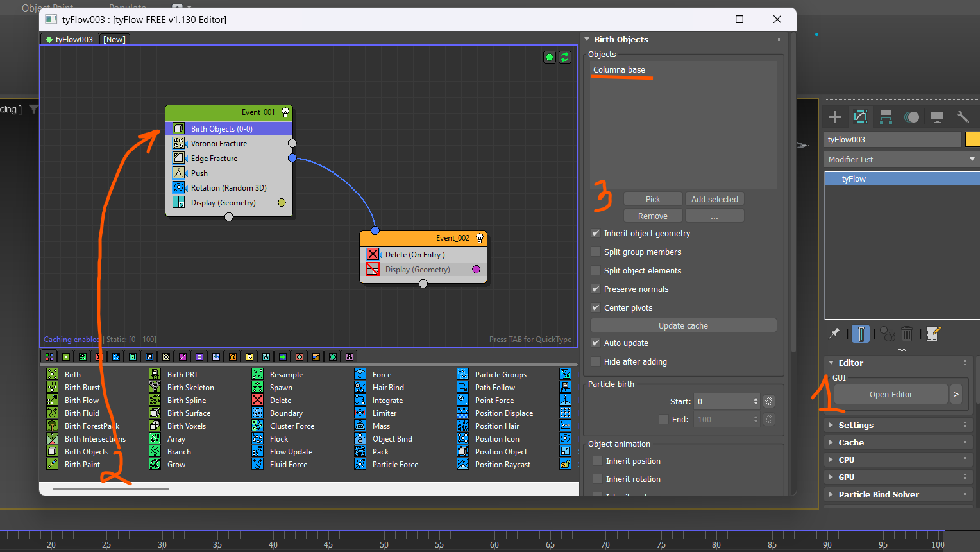
Task: Click the Event_001 lightbulb icon
Action: [x=285, y=112]
